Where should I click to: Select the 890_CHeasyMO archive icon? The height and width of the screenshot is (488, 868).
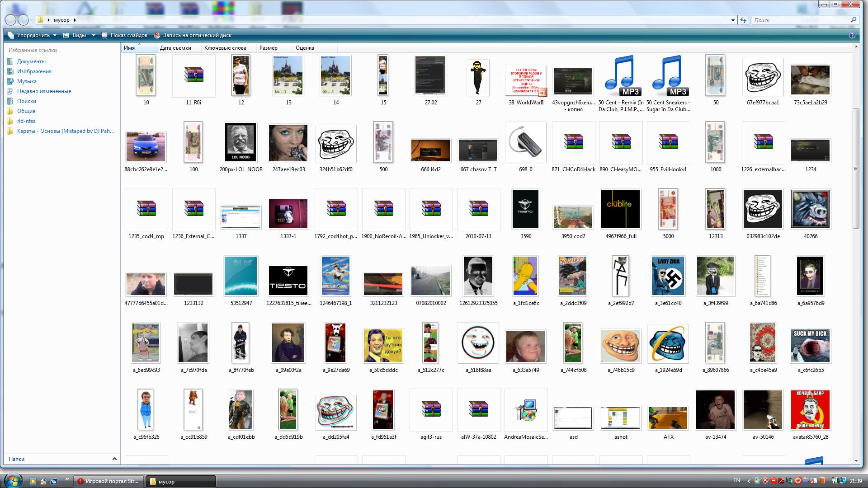(621, 142)
